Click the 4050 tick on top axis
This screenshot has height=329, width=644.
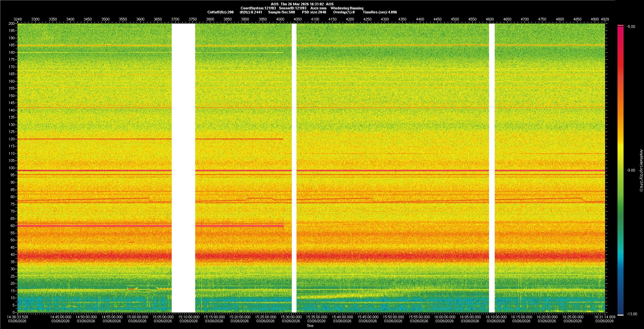click(298, 19)
